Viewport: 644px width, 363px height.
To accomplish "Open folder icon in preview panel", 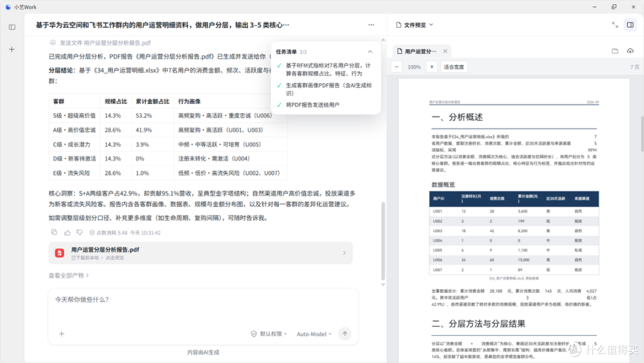I will (615, 51).
